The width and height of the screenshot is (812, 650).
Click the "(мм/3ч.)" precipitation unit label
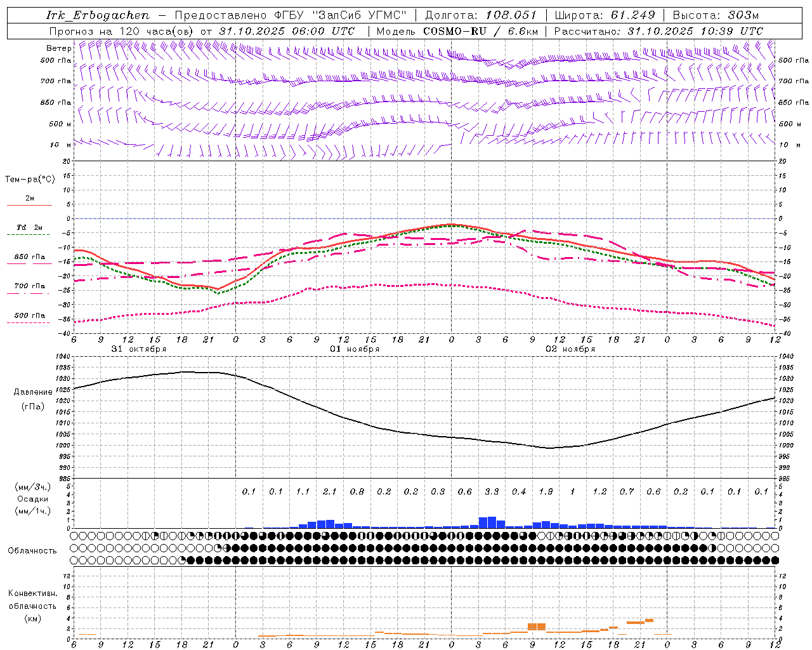[x=32, y=487]
